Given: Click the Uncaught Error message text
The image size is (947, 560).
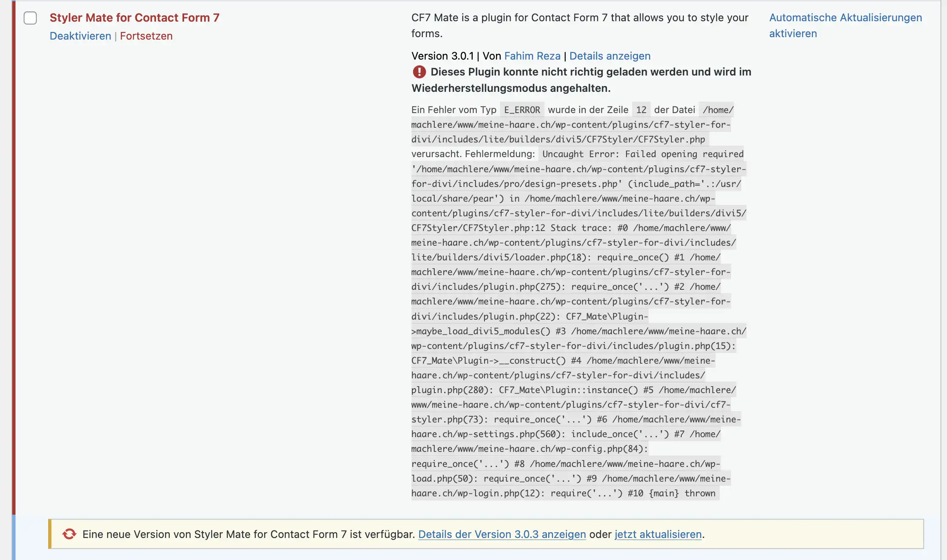Looking at the screenshot, I should click(x=580, y=154).
